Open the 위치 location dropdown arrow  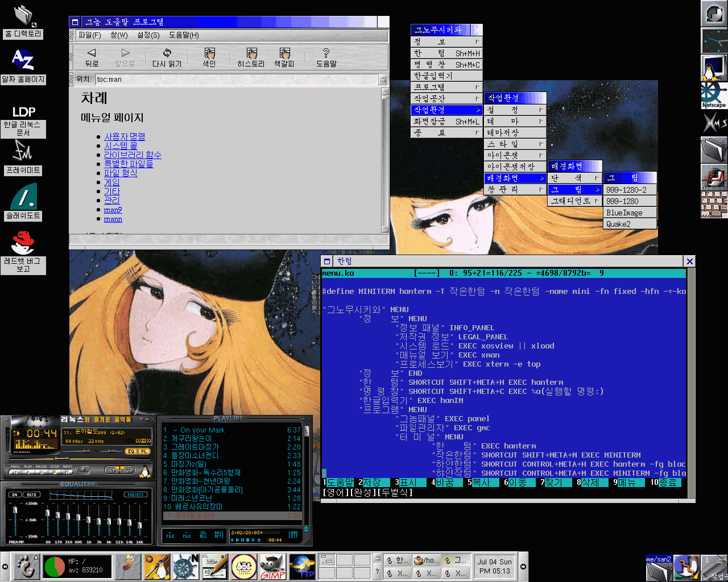click(383, 80)
